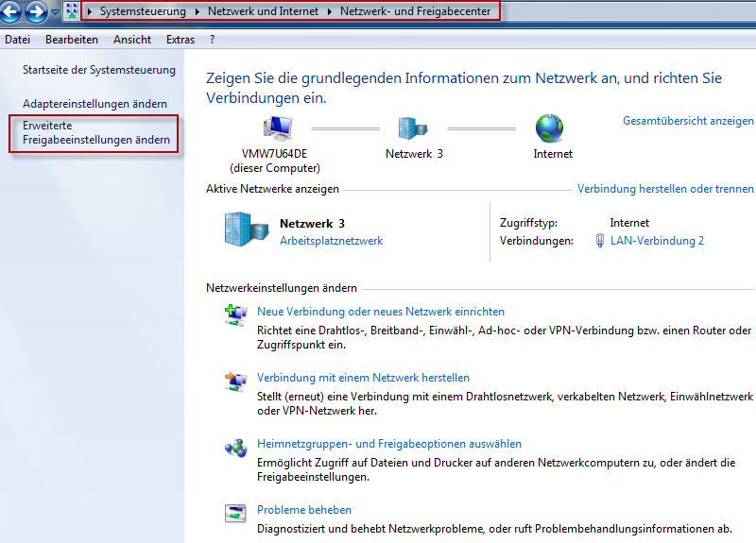The width and height of the screenshot is (756, 543).
Task: Open the Datei menu
Action: tap(17, 40)
